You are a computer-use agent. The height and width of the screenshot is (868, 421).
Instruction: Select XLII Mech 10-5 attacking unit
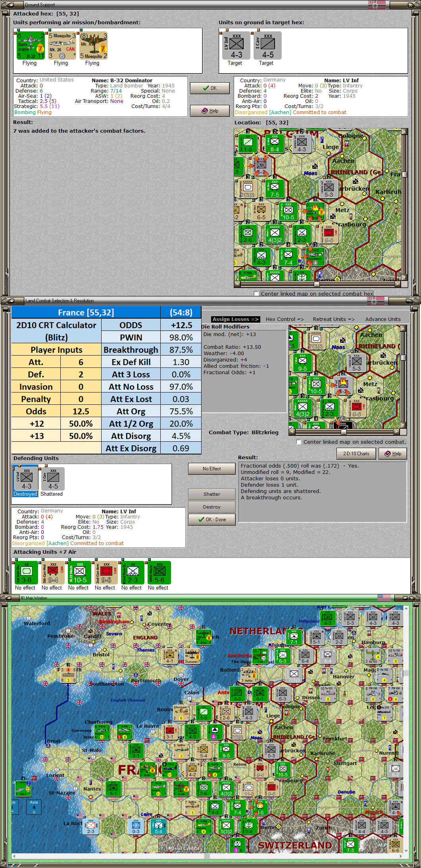pyautogui.click(x=79, y=572)
